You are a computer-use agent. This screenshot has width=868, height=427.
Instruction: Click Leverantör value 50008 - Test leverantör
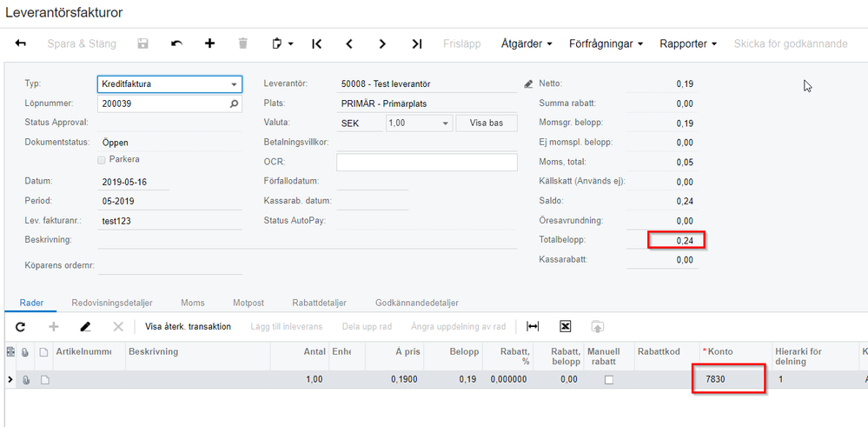click(427, 84)
